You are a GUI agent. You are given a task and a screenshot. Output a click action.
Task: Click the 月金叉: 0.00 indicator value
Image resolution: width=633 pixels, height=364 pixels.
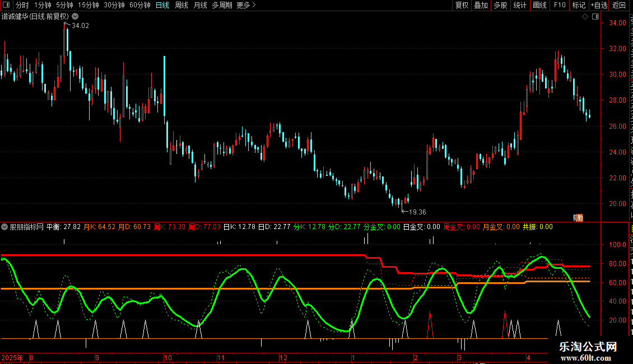point(501,227)
